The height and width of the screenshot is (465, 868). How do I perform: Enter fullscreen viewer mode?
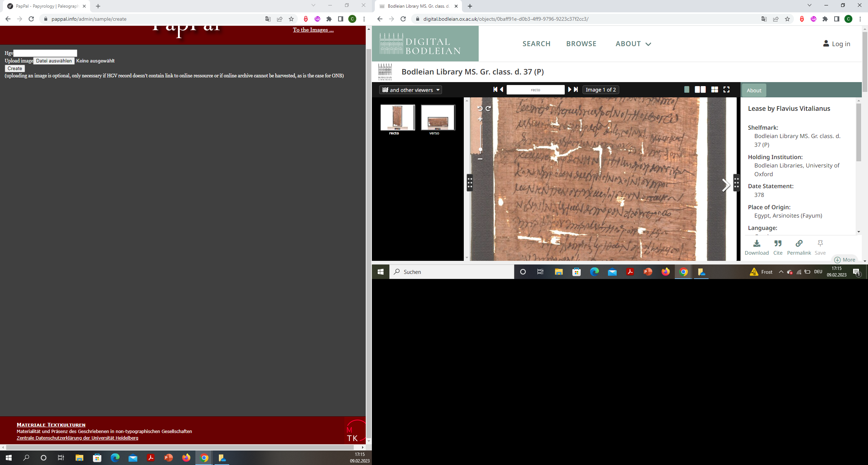click(726, 90)
